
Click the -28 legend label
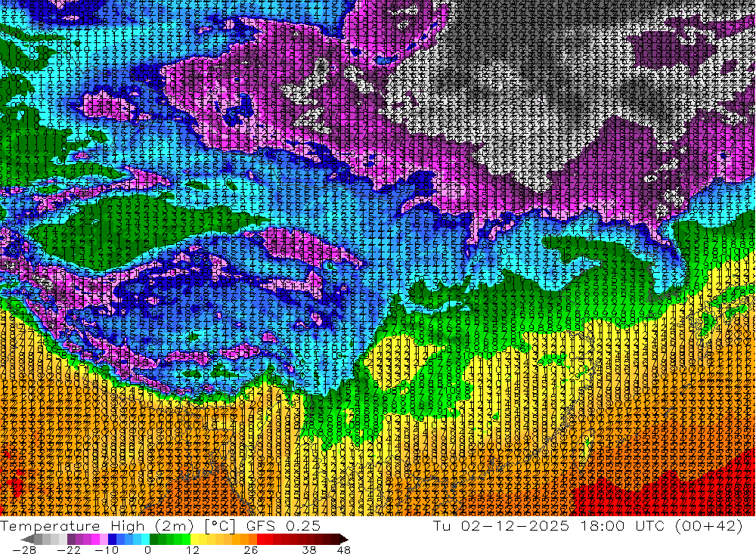(24, 550)
